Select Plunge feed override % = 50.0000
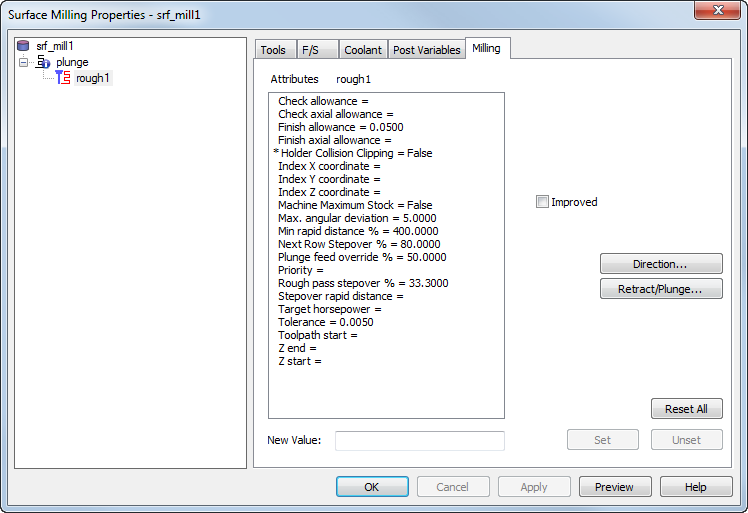Image resolution: width=748 pixels, height=513 pixels. point(362,257)
